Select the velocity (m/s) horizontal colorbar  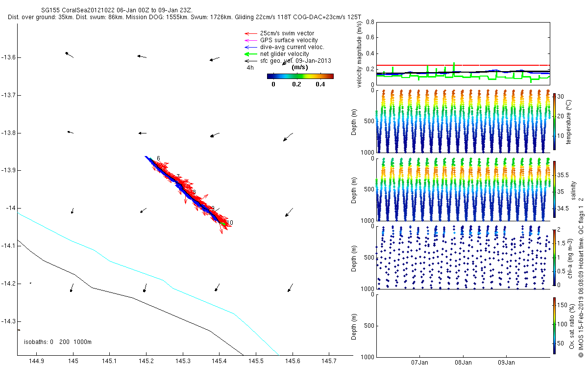pos(300,76)
